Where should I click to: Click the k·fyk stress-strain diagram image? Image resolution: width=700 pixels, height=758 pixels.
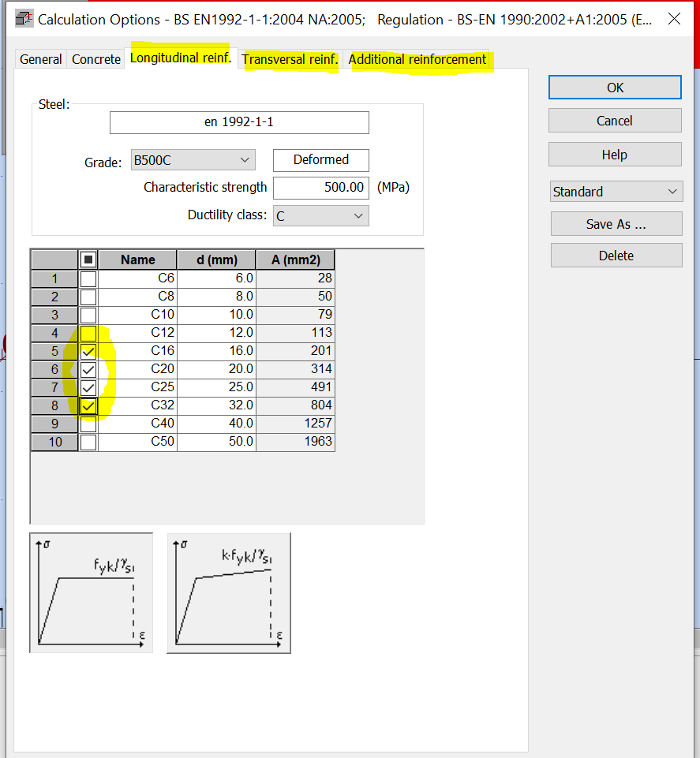pyautogui.click(x=228, y=592)
